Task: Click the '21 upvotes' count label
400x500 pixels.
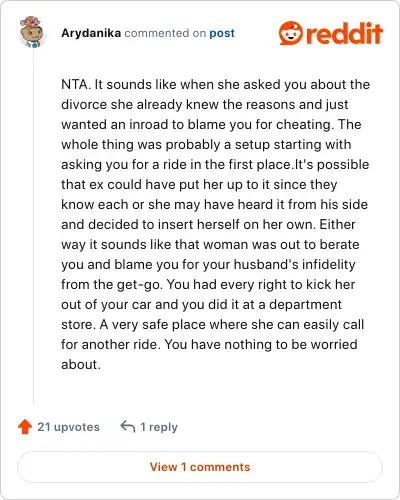Action: tap(68, 427)
